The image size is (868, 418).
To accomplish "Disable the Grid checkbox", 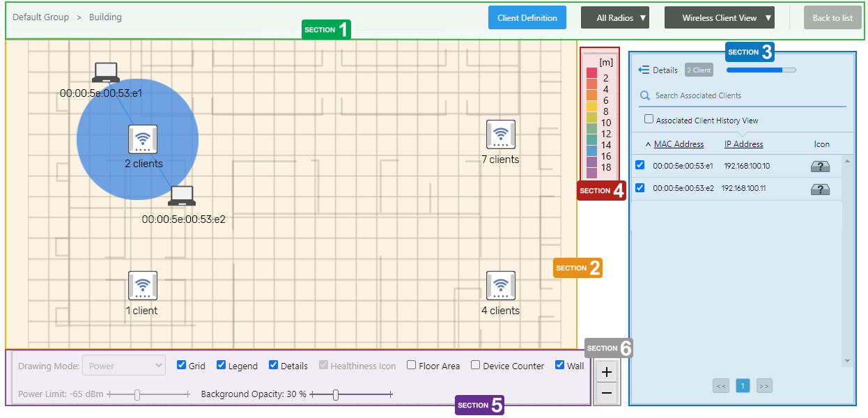I will [182, 365].
